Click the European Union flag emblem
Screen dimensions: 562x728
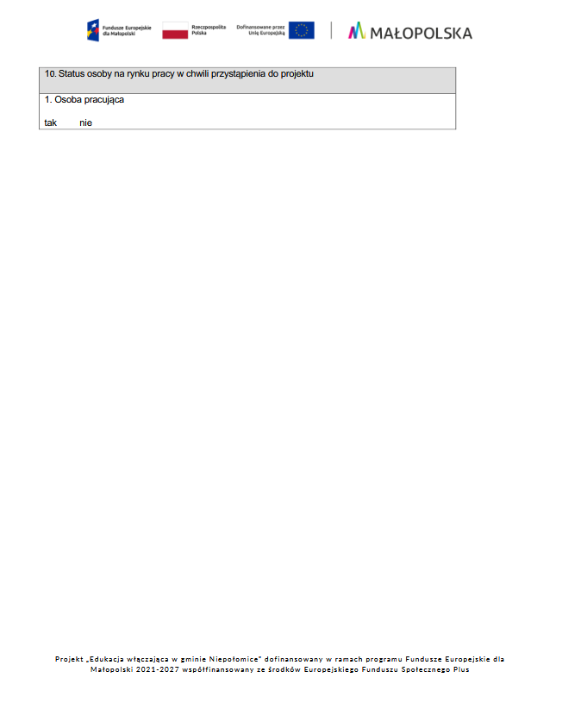[301, 30]
